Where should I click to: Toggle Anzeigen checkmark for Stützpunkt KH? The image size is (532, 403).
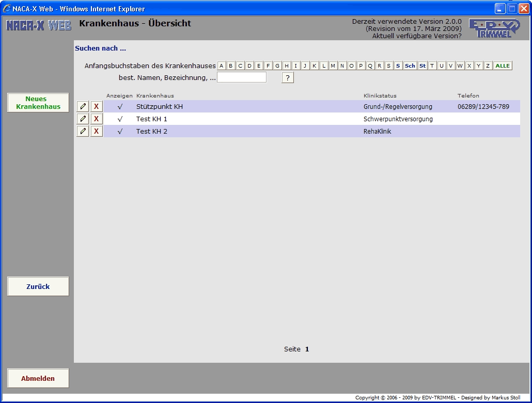120,107
